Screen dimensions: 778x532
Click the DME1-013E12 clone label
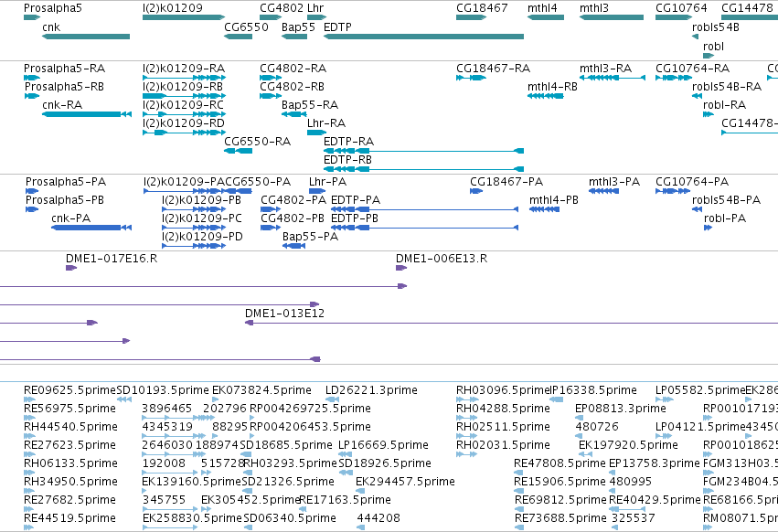point(285,314)
